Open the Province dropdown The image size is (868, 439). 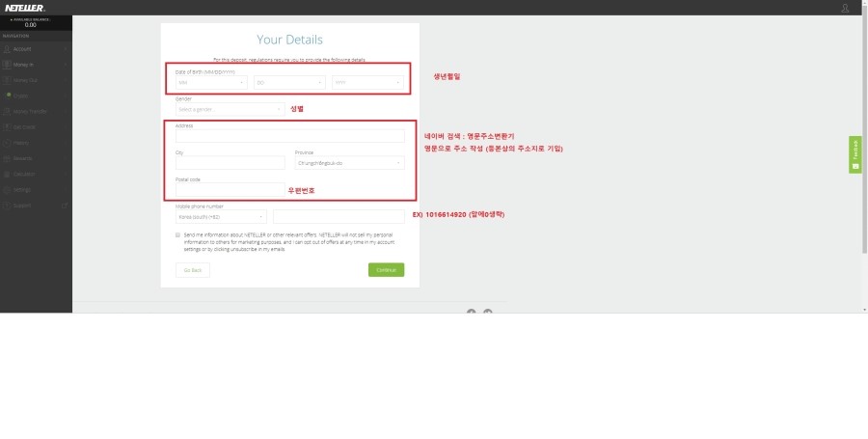click(349, 163)
